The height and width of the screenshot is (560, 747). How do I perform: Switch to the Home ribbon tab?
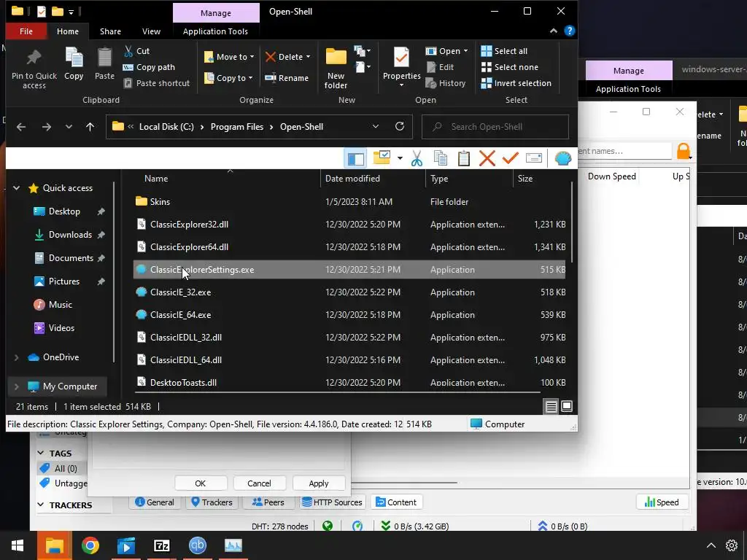click(68, 31)
